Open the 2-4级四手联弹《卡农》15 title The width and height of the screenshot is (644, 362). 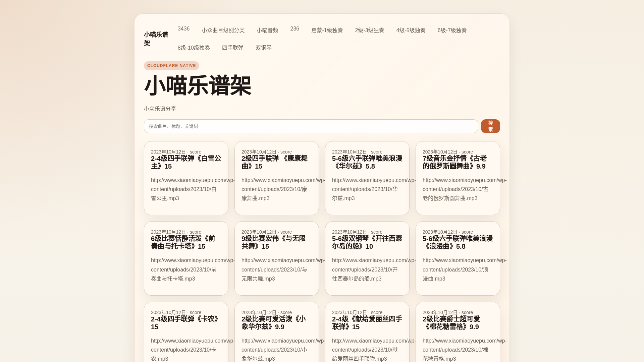pos(186,323)
